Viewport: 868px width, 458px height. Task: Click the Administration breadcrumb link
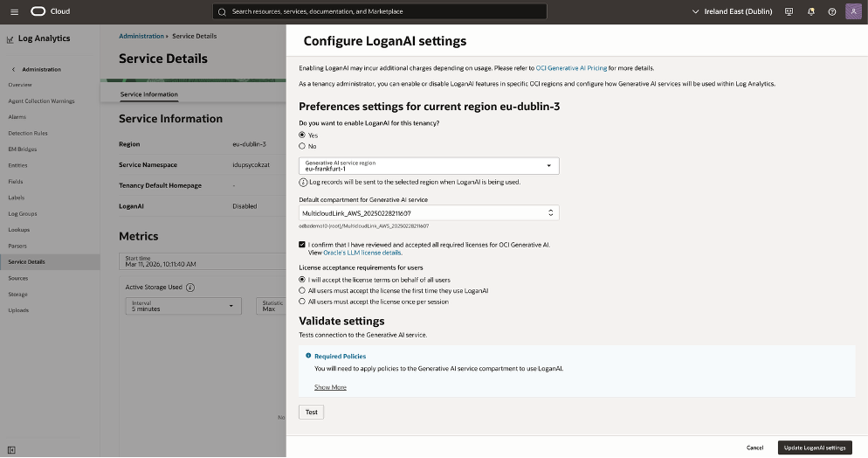(141, 36)
